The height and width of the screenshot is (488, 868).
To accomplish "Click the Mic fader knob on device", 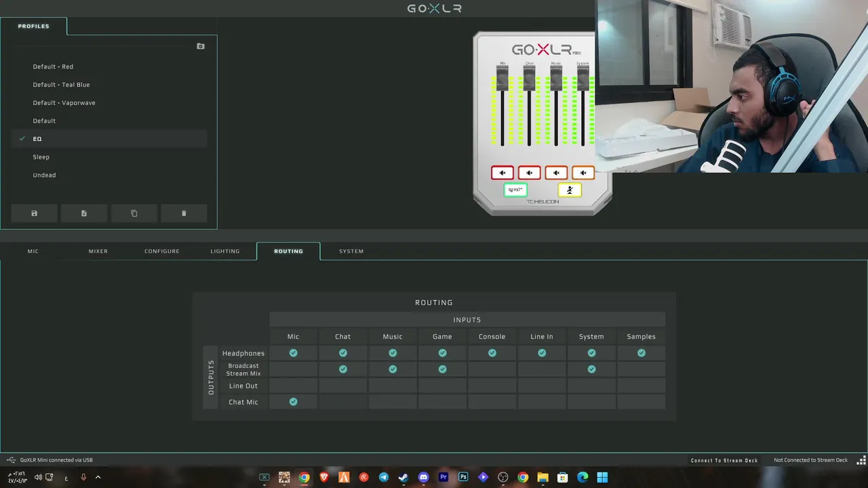I will point(502,78).
